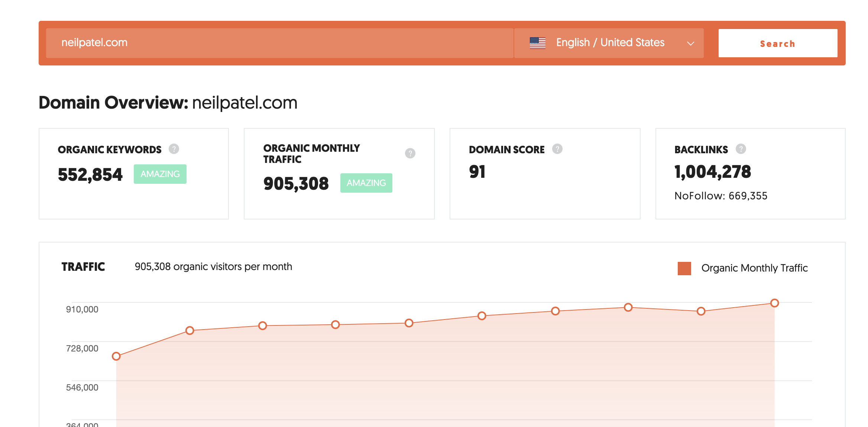Expand the language dropdown chevron
Viewport: 868px width, 427px height.
point(691,44)
